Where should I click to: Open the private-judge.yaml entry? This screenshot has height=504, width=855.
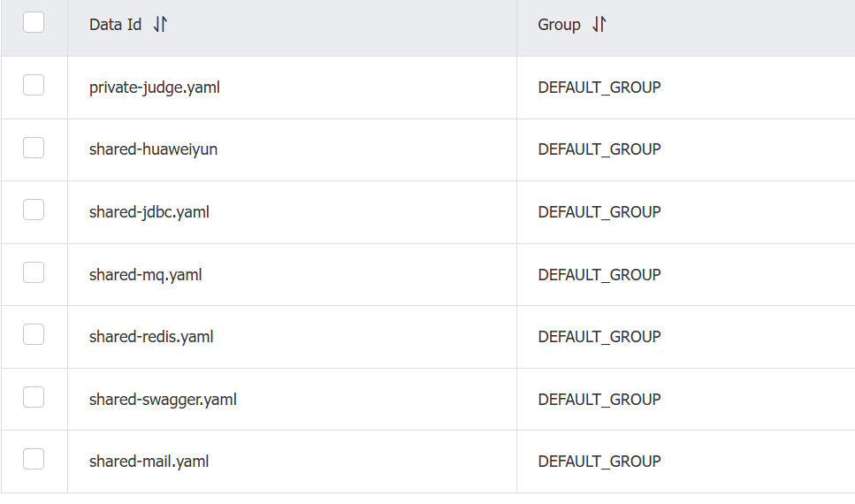pos(155,88)
